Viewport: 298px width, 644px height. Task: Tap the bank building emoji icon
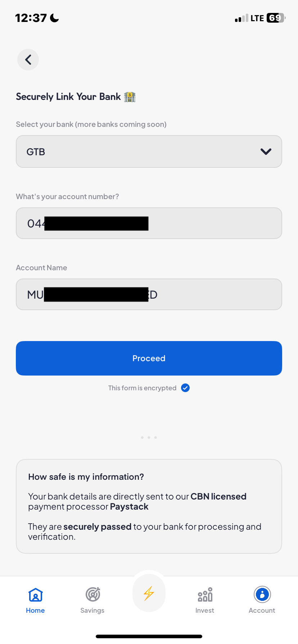click(x=130, y=97)
